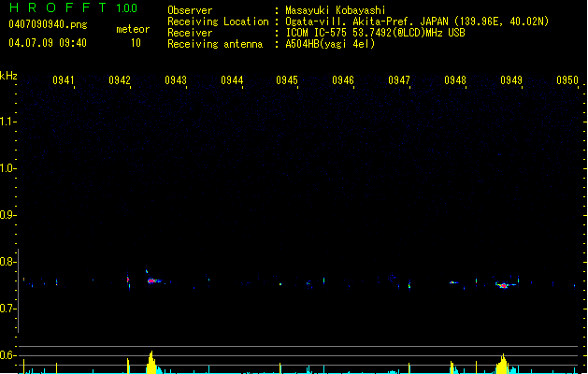The width and height of the screenshot is (588, 374).
Task: Click the 0946 time marker
Action: pos(343,80)
